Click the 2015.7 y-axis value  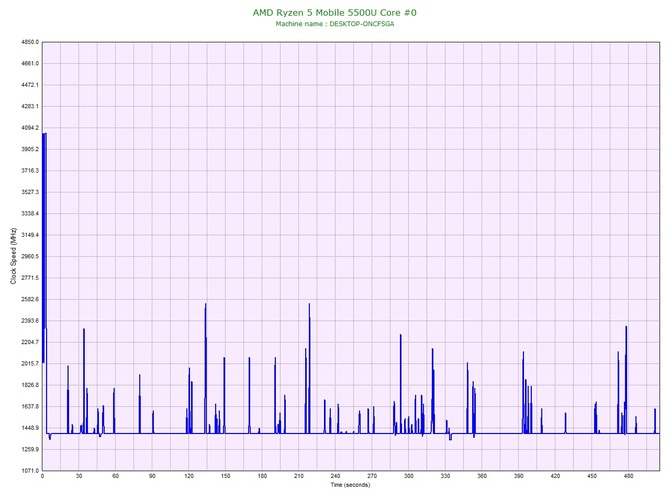pos(29,364)
